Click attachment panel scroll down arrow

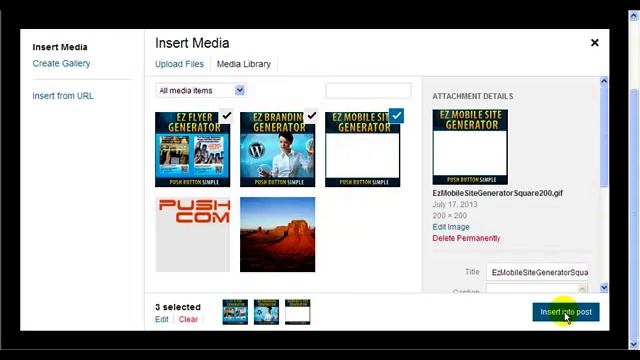click(x=604, y=288)
